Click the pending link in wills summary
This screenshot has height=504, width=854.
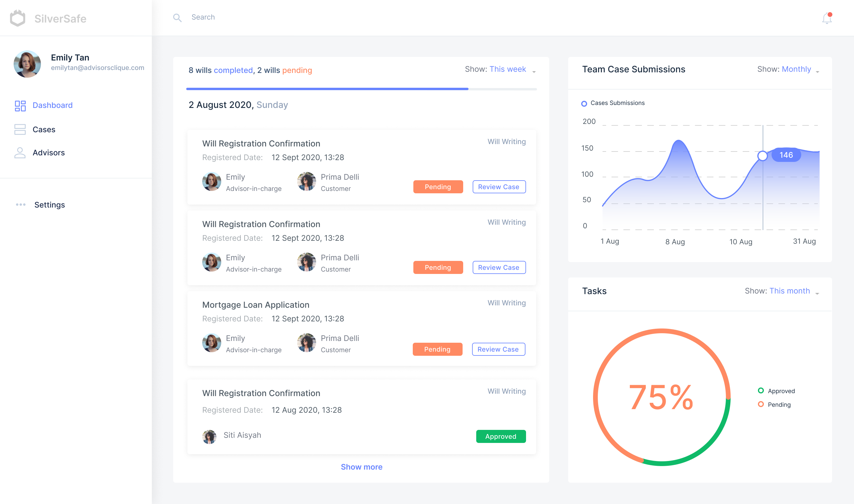tap(297, 70)
